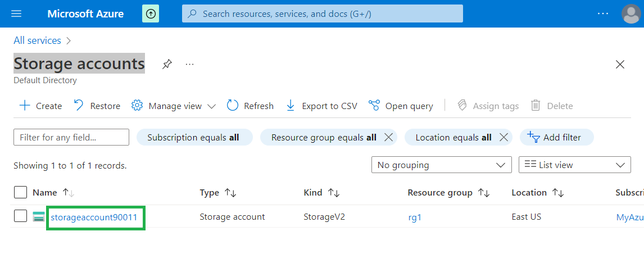Pin Storage accounts to dashboard

click(x=167, y=65)
